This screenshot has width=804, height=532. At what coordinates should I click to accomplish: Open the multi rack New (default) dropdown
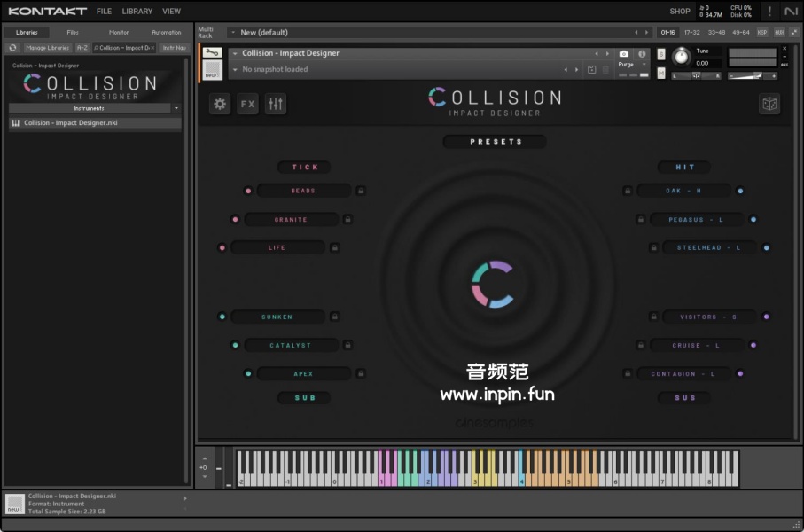[233, 33]
